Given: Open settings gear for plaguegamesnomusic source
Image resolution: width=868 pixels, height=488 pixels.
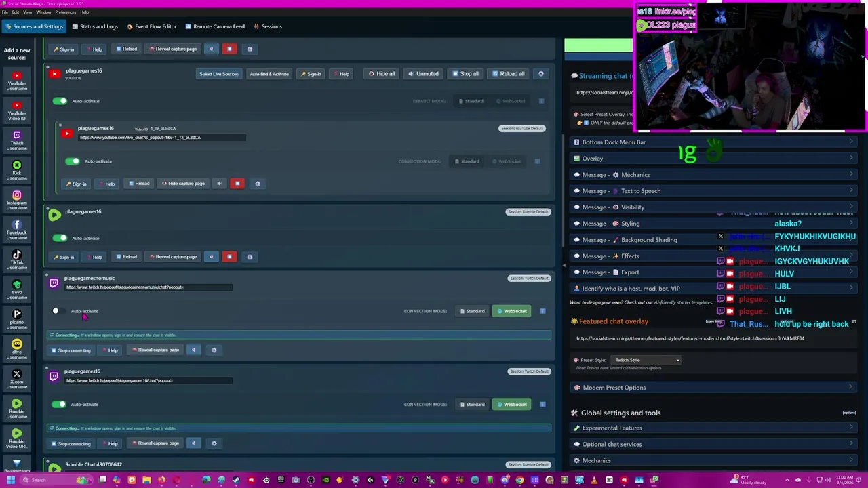Looking at the screenshot, I should coord(214,350).
